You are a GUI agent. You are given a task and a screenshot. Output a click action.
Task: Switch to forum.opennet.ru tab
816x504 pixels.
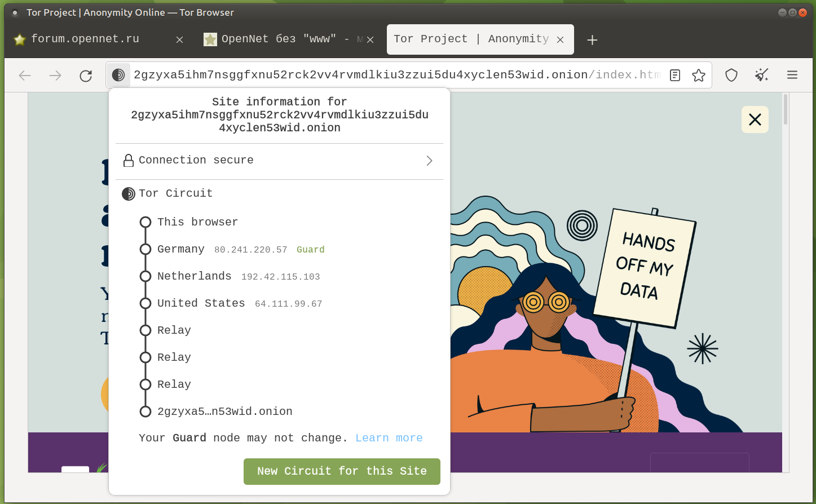(x=85, y=39)
